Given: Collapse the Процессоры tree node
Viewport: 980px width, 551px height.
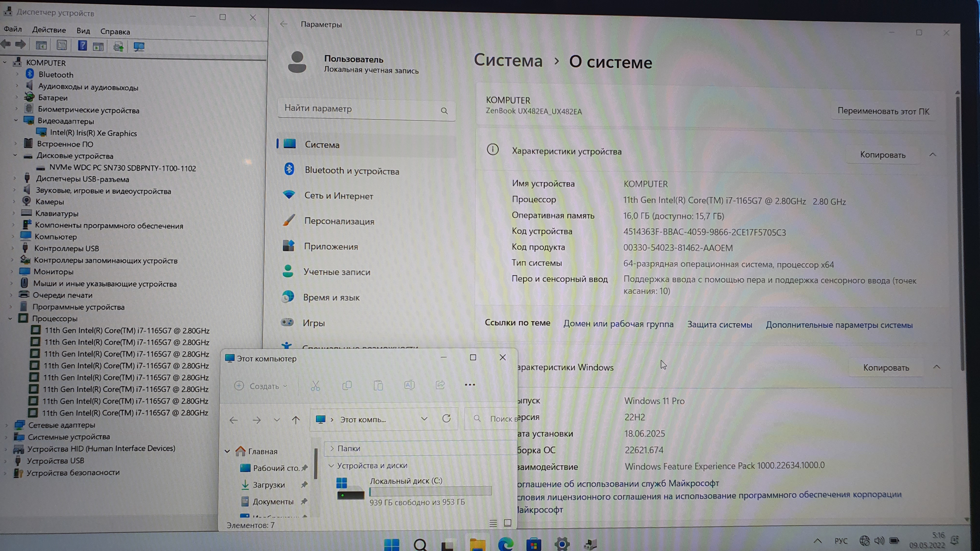Looking at the screenshot, I should pos(10,319).
